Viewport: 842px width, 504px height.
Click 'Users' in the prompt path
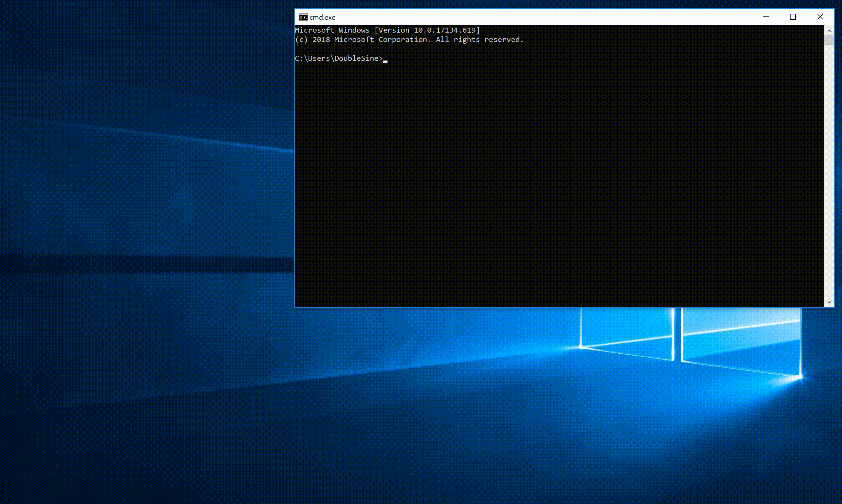(x=319, y=58)
